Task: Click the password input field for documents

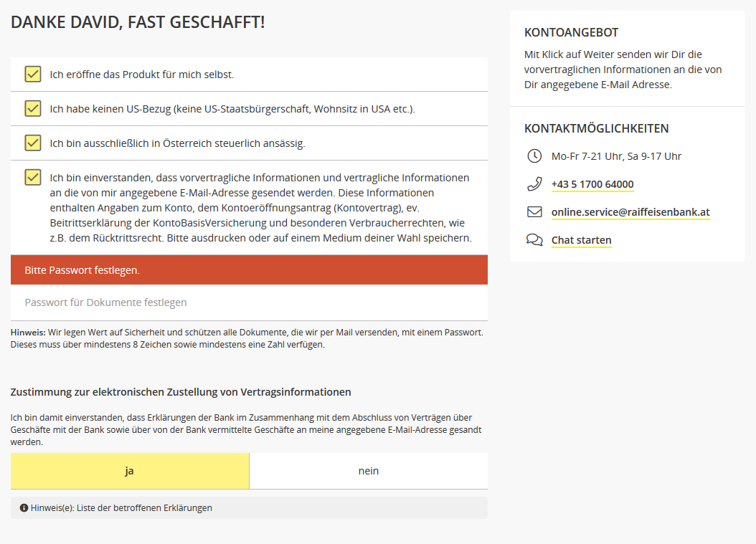Action: 249,302
